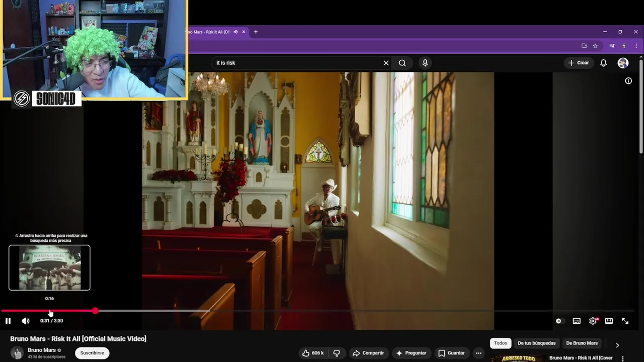Click the red progress bar scrubber handle
The height and width of the screenshot is (362, 644).
pos(95,311)
